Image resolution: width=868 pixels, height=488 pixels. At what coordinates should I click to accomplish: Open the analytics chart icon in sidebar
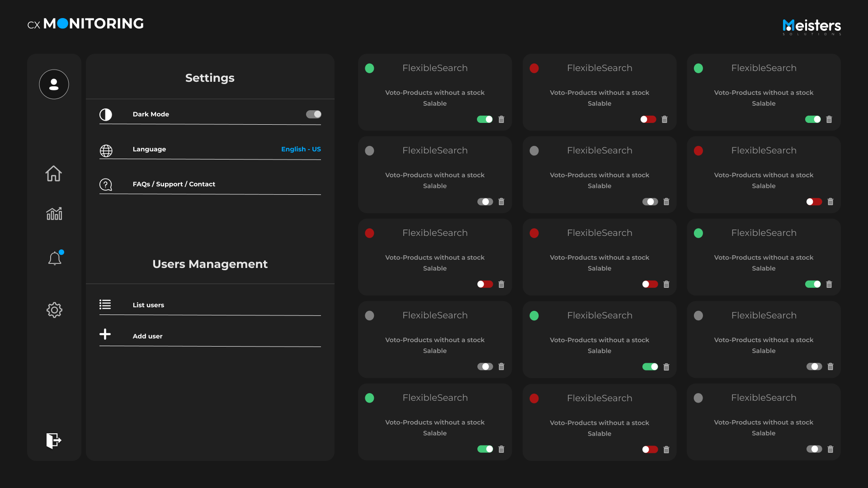(x=54, y=214)
